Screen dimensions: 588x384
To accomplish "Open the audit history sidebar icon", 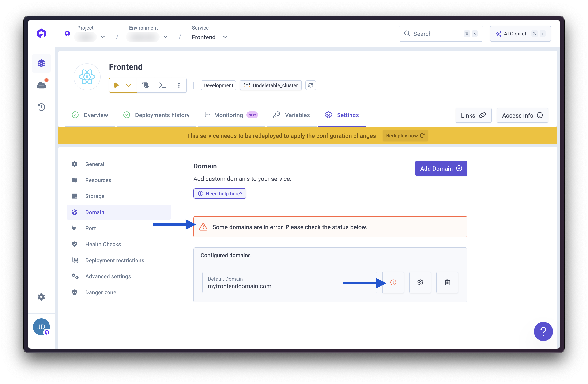I will (41, 107).
